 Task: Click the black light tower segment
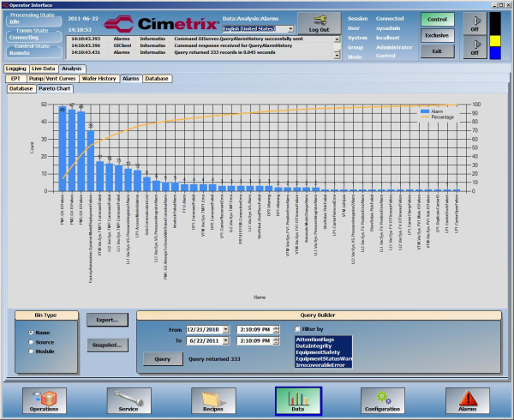pyautogui.click(x=495, y=24)
